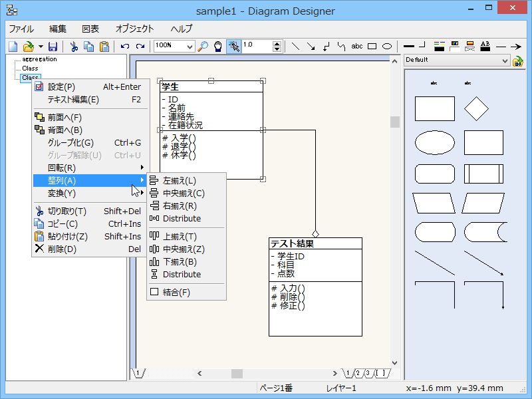The width and height of the screenshot is (532, 399).
Task: Increase line width with up stepper
Action: 277,44
